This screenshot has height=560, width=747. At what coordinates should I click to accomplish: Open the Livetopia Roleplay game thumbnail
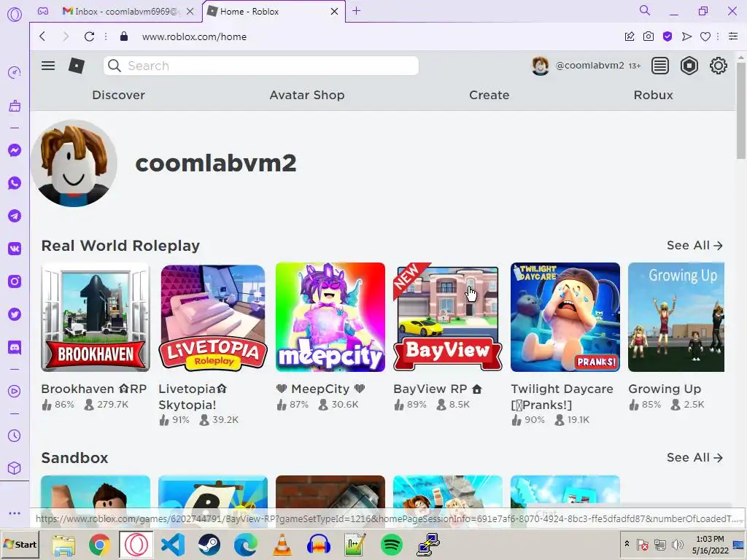[213, 317]
